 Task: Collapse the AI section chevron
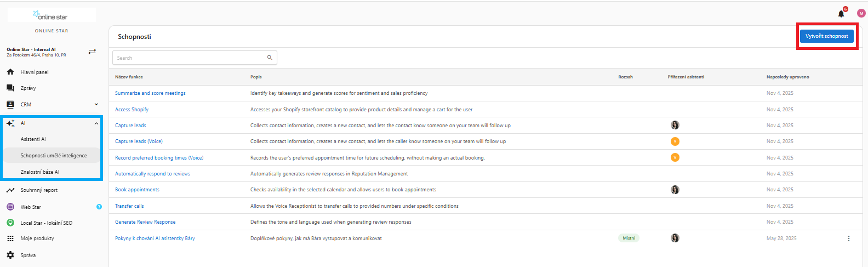(96, 123)
